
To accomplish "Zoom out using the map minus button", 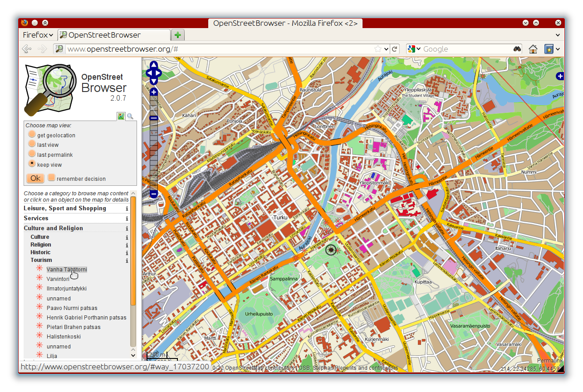I will tap(153, 194).
